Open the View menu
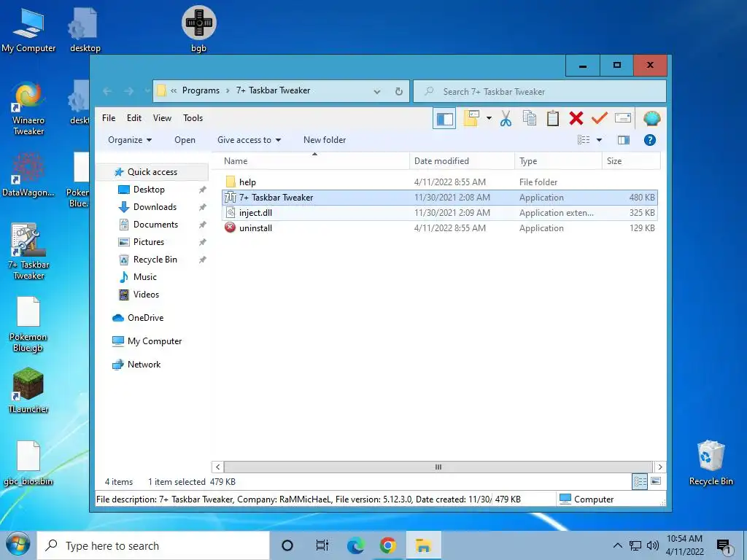 coord(162,118)
